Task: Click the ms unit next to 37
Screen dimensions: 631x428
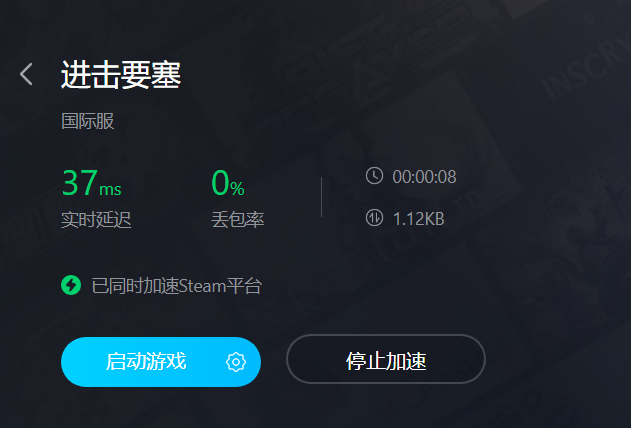Action: [110, 189]
